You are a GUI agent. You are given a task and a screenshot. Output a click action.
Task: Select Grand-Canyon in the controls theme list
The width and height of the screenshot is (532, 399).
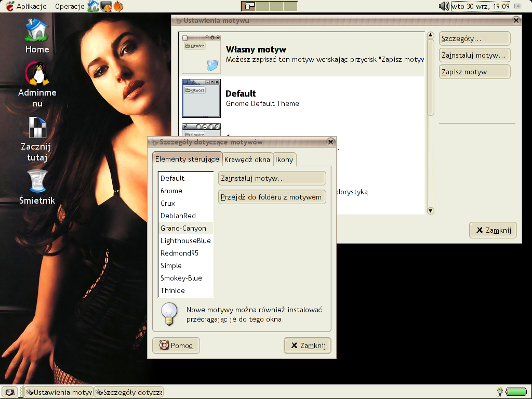click(185, 229)
